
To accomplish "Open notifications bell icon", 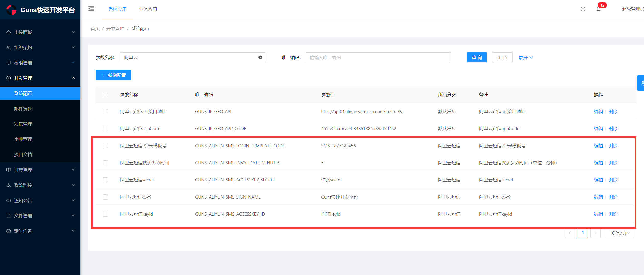I will coord(599,9).
